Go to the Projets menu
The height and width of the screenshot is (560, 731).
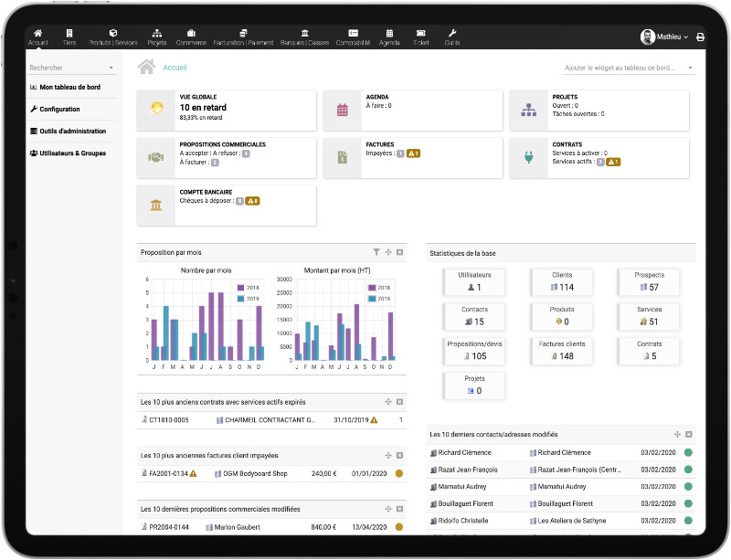point(157,37)
